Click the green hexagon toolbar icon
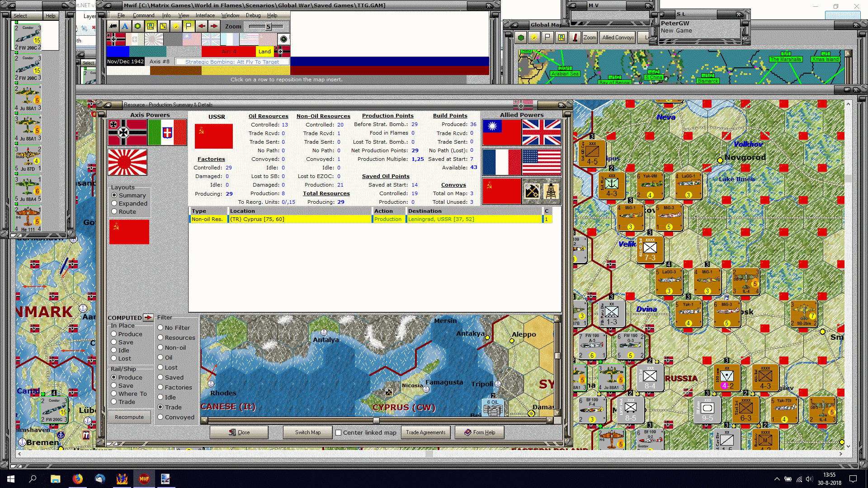 point(138,26)
